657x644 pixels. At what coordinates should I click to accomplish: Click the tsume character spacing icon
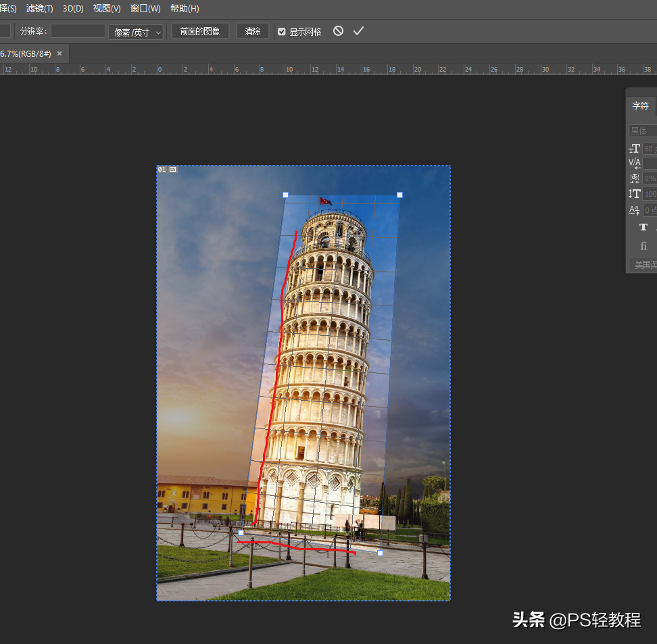coord(635,178)
